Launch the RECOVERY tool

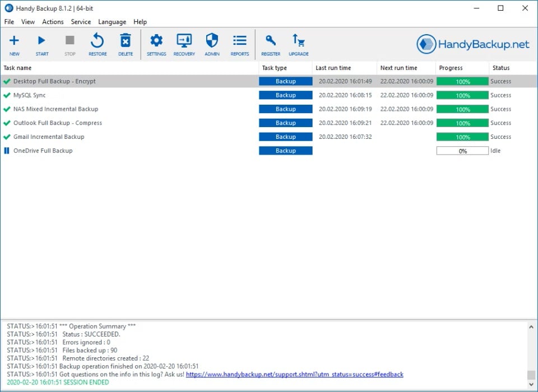[x=184, y=45]
